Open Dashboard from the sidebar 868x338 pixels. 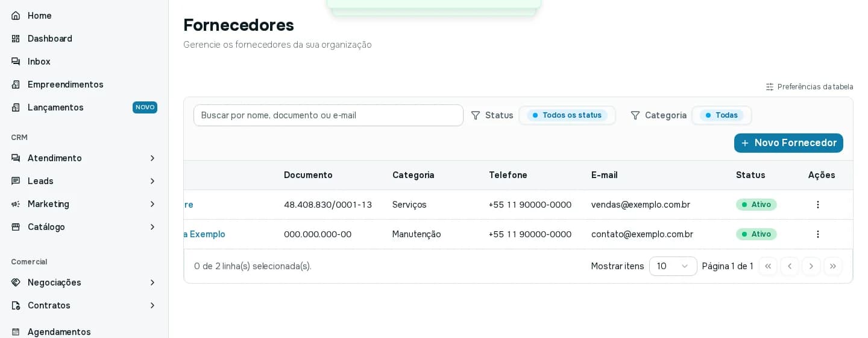(50, 39)
